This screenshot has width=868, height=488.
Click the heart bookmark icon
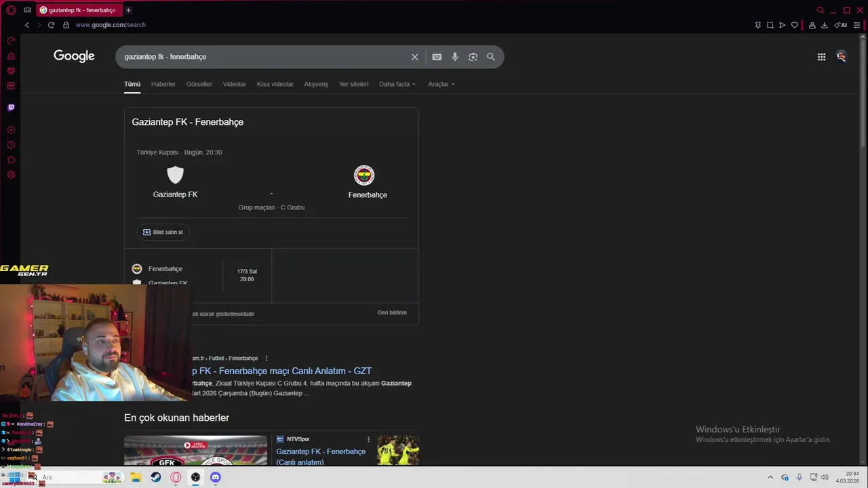point(794,25)
